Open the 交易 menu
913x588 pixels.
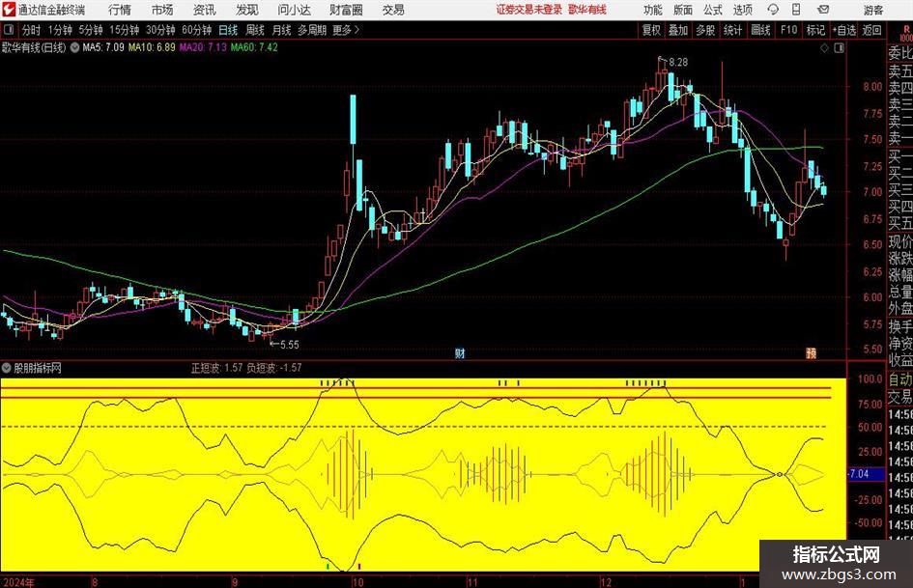coord(393,10)
